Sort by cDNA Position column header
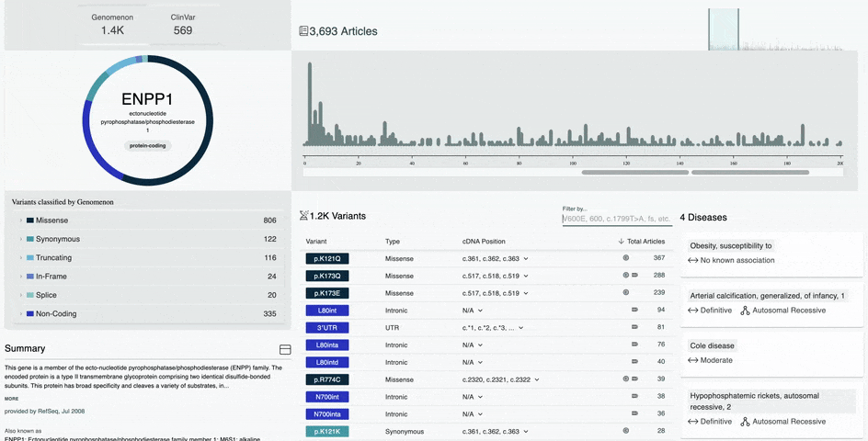The height and width of the screenshot is (441, 868). click(484, 242)
